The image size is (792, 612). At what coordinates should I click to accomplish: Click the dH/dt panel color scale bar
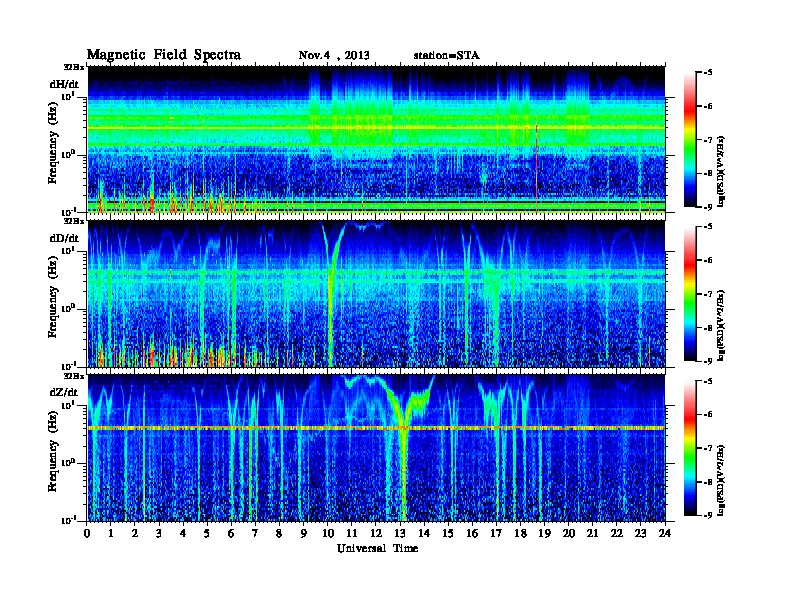coord(690,140)
